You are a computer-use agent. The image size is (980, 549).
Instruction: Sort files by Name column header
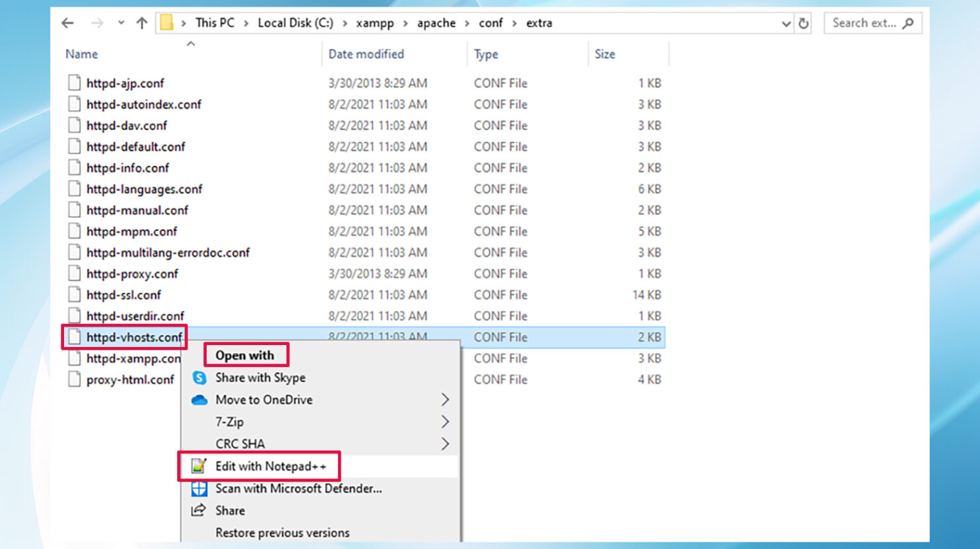(x=81, y=54)
